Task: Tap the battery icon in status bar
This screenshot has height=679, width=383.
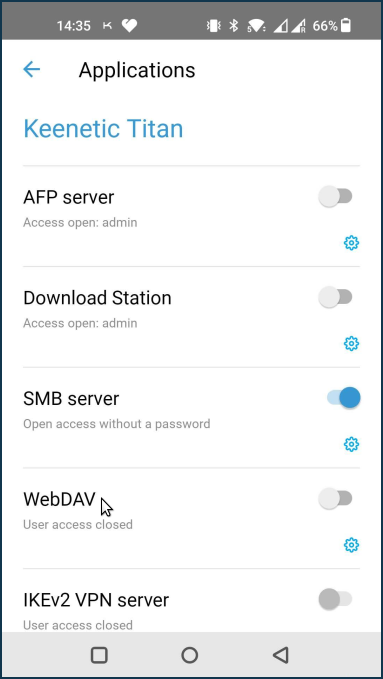Action: point(345,26)
